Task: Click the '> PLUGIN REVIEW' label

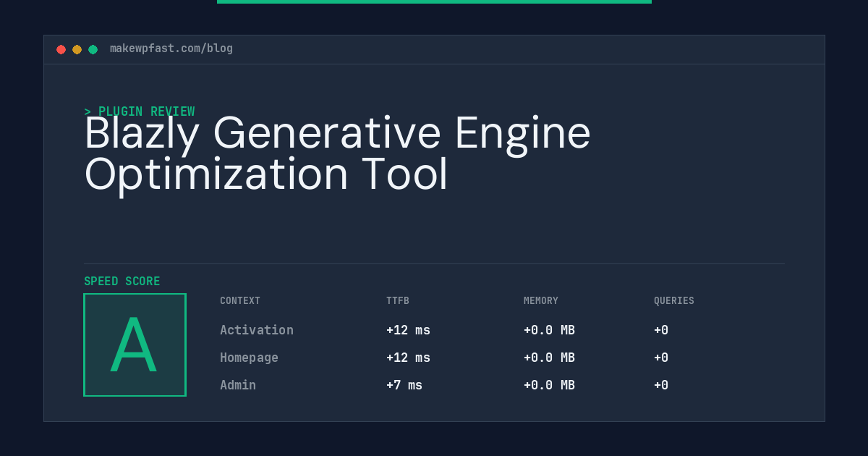Action: [140, 111]
